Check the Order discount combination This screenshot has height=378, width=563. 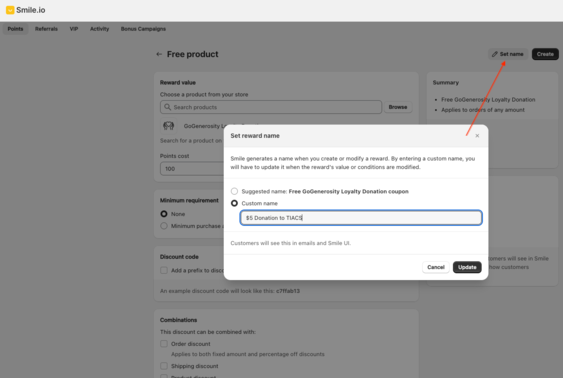(164, 344)
